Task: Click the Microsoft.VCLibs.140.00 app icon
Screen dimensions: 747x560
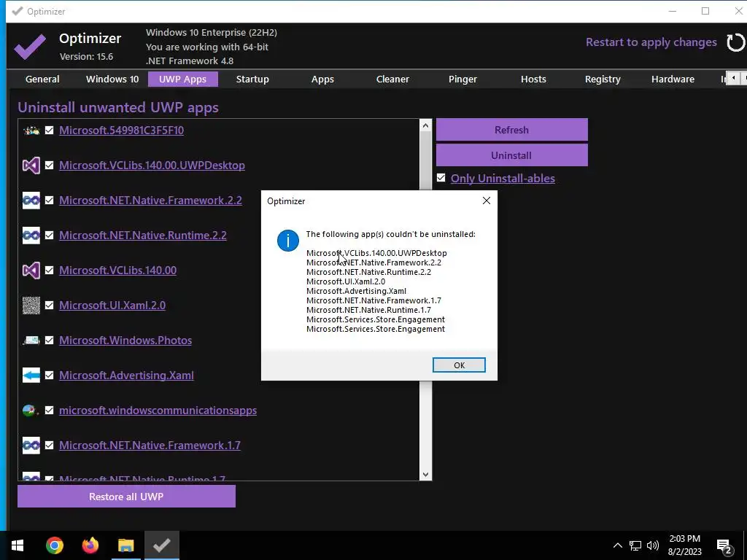Action: (31, 271)
